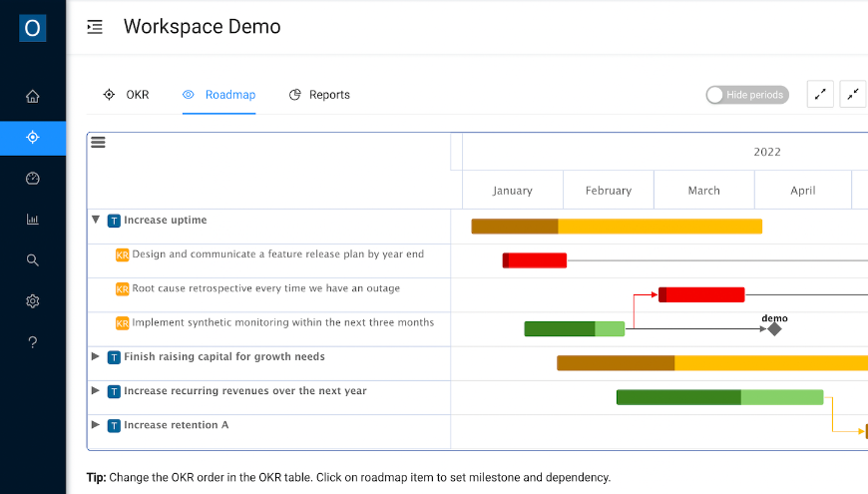Click the expand all arrows button

[x=820, y=94]
